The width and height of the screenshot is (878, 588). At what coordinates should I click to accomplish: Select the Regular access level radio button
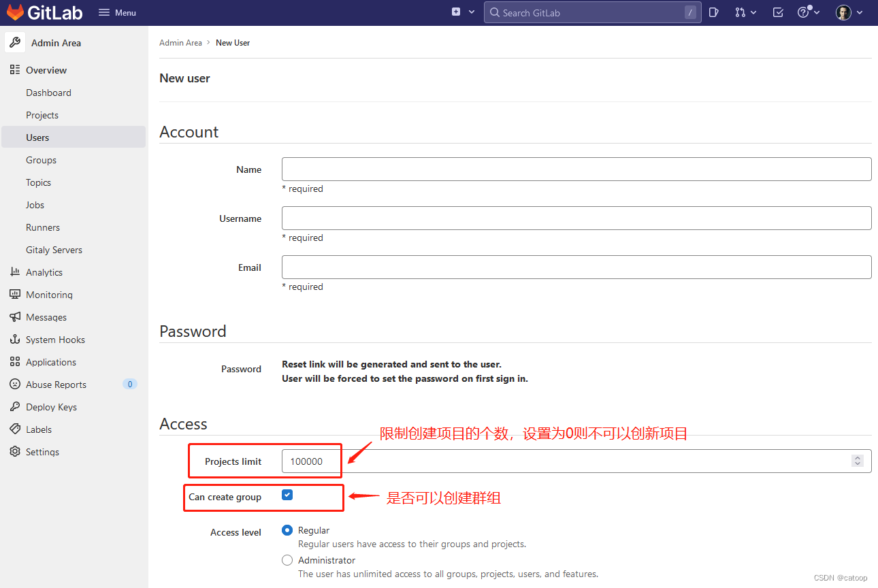click(x=287, y=530)
